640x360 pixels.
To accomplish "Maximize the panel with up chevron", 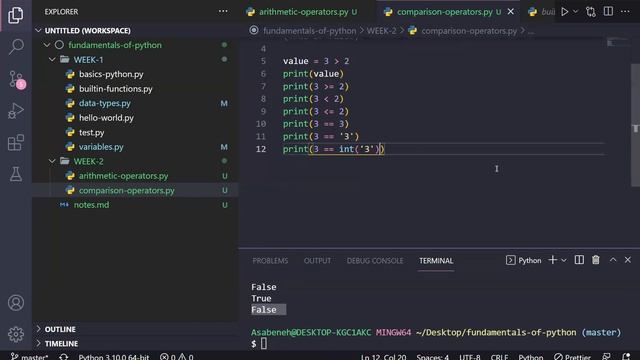I will 613,260.
